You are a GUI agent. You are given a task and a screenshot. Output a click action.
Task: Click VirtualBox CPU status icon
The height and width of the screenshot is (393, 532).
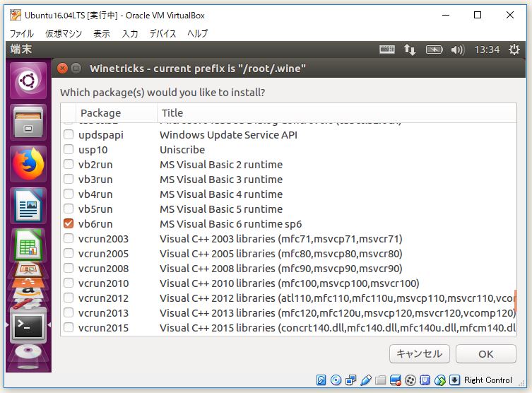pyautogui.click(x=425, y=380)
